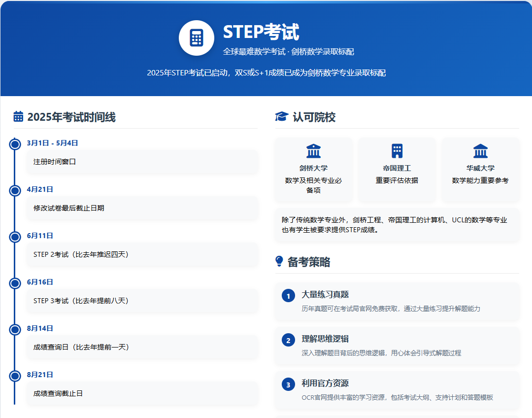
Task: Click the calendar icon beside 2025年考试时间线
Action: click(x=18, y=117)
